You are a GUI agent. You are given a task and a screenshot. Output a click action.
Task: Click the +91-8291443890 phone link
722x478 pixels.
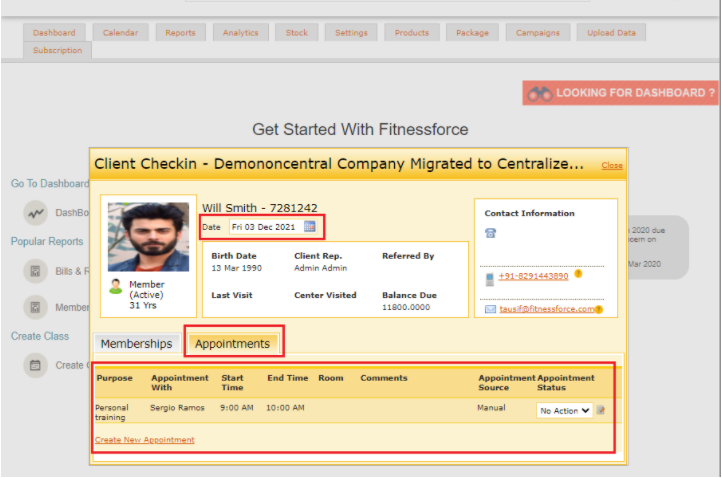533,276
